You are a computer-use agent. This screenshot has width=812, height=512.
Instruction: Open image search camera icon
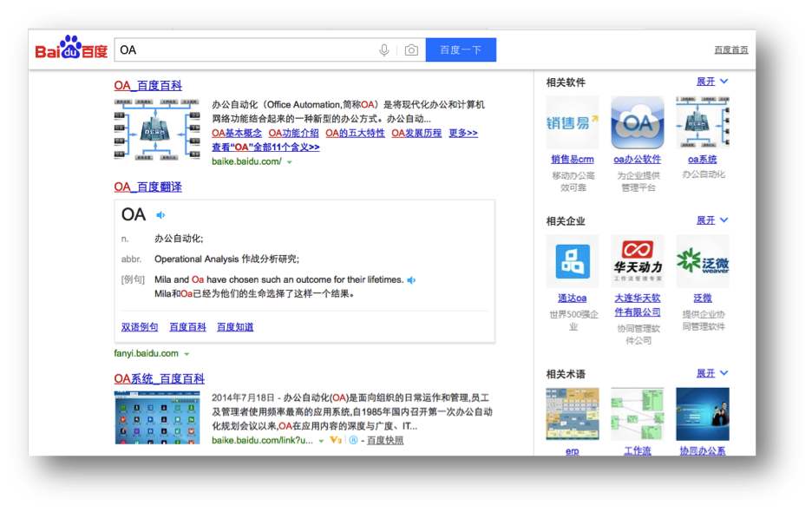pos(411,50)
